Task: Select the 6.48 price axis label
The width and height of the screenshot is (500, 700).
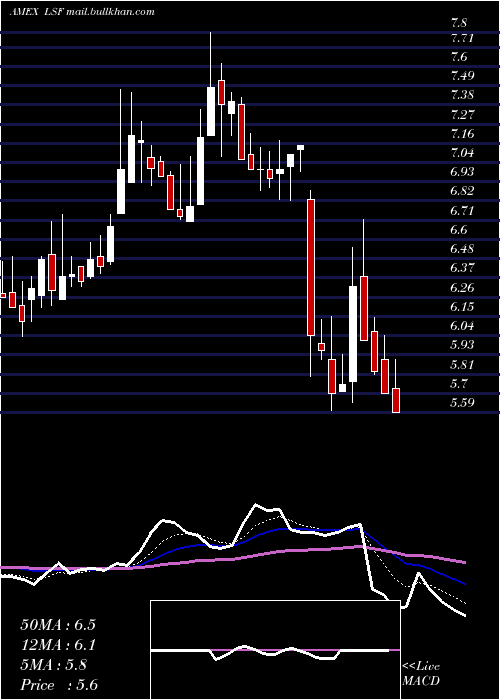Action: (463, 249)
